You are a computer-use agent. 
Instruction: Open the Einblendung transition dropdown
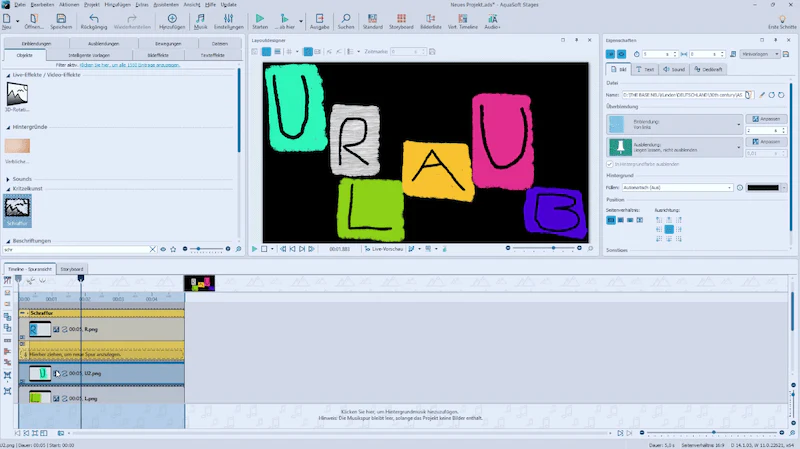tap(674, 124)
